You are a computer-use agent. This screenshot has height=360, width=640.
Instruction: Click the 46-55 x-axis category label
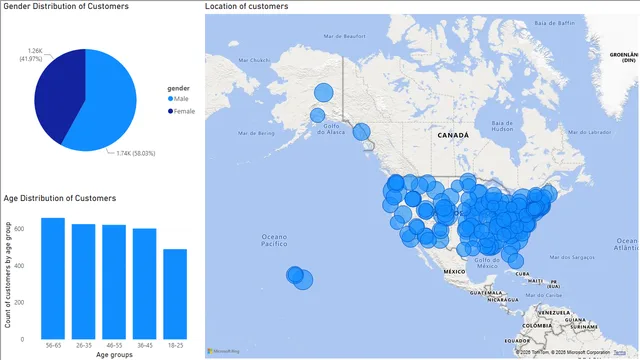tap(114, 345)
